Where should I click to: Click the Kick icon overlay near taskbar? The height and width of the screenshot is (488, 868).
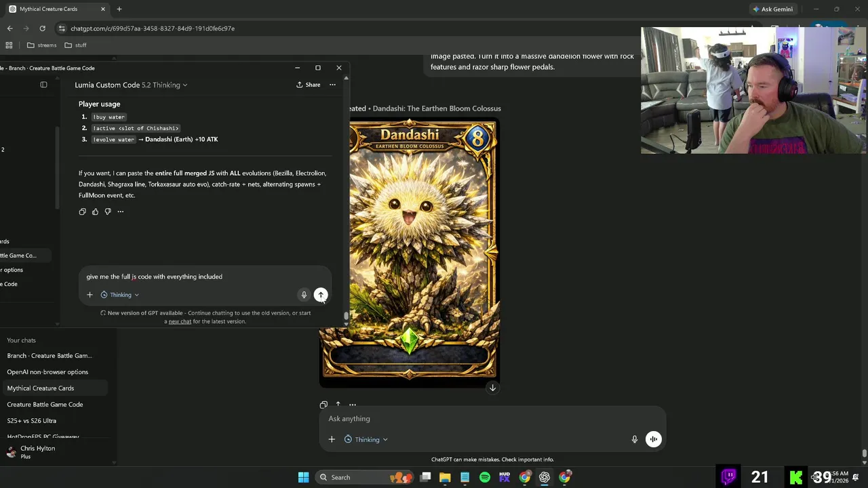(795, 476)
